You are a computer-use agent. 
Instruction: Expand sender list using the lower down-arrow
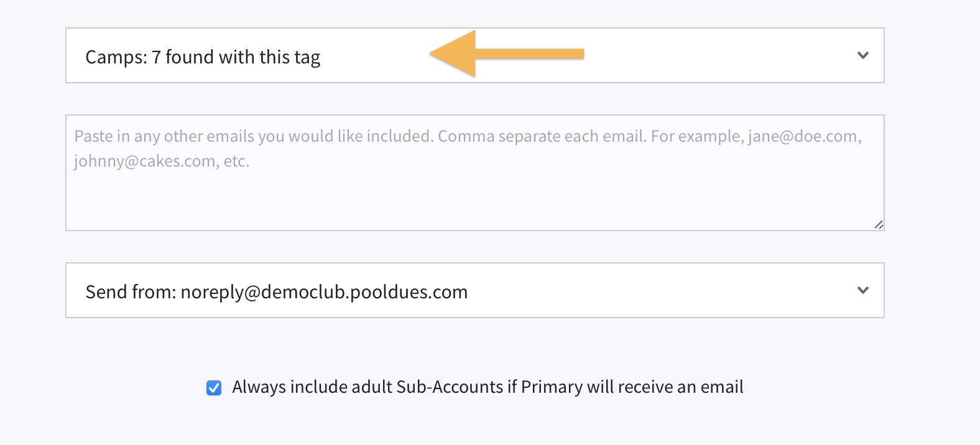click(862, 290)
